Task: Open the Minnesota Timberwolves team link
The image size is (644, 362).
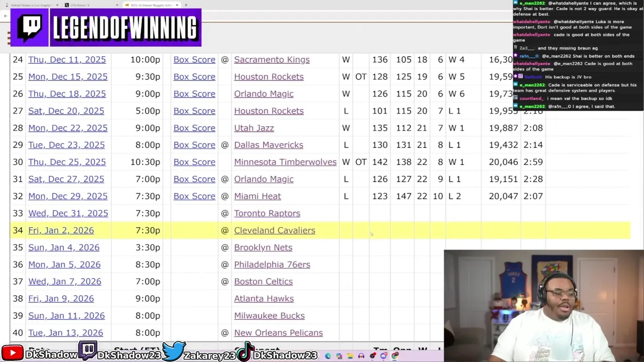Action: (285, 162)
